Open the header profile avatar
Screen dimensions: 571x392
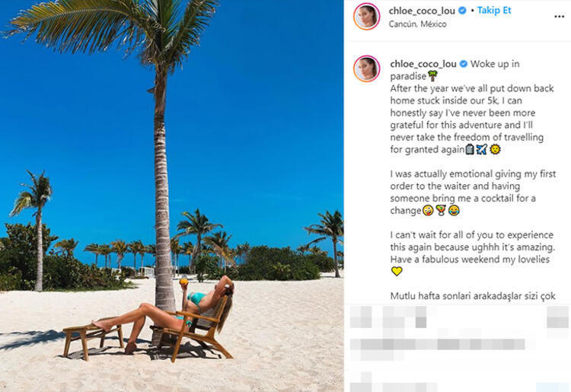366,17
